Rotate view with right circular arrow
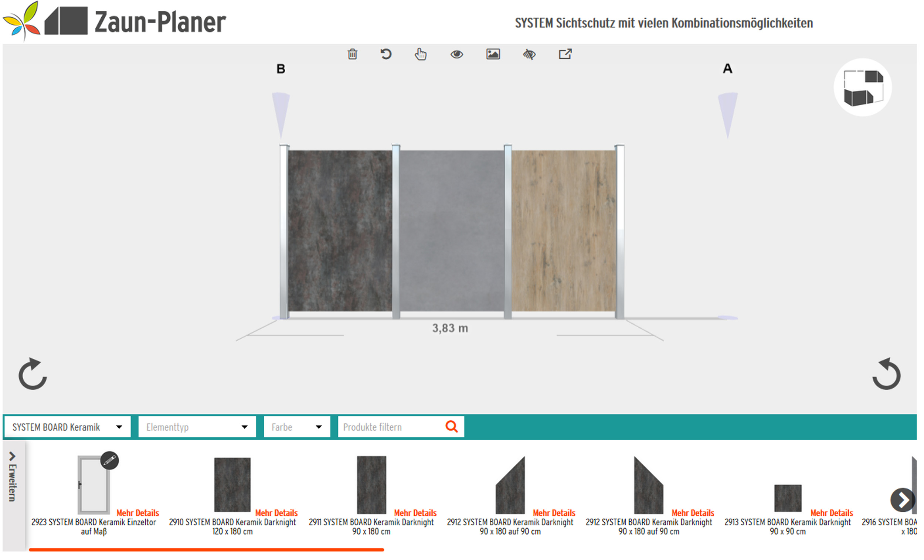Screen dimensions: 924x560 886,374
